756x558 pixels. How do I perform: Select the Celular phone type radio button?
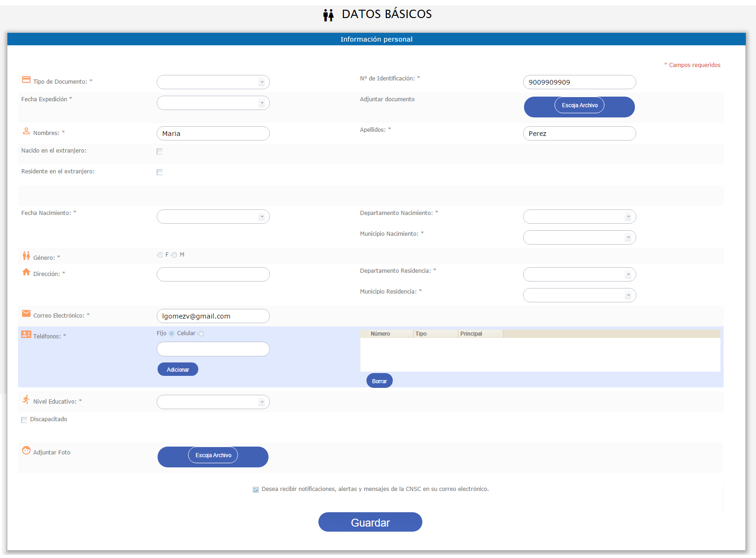pyautogui.click(x=201, y=334)
